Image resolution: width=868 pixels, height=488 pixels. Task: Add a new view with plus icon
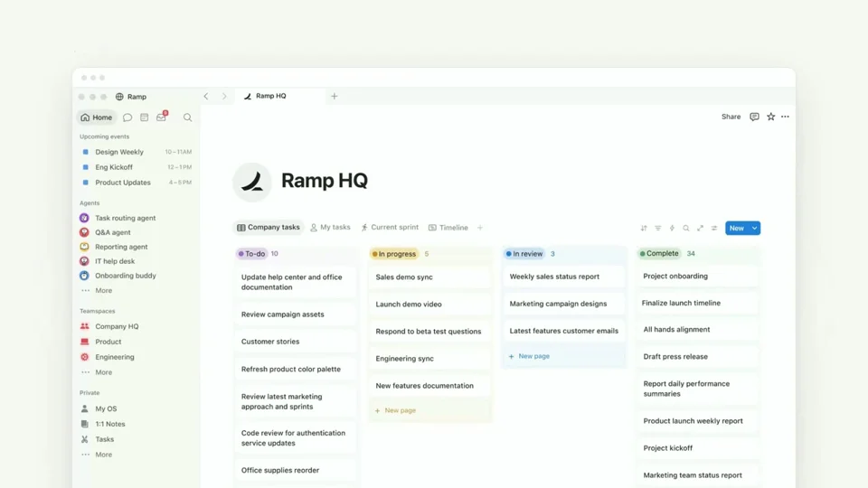point(480,228)
